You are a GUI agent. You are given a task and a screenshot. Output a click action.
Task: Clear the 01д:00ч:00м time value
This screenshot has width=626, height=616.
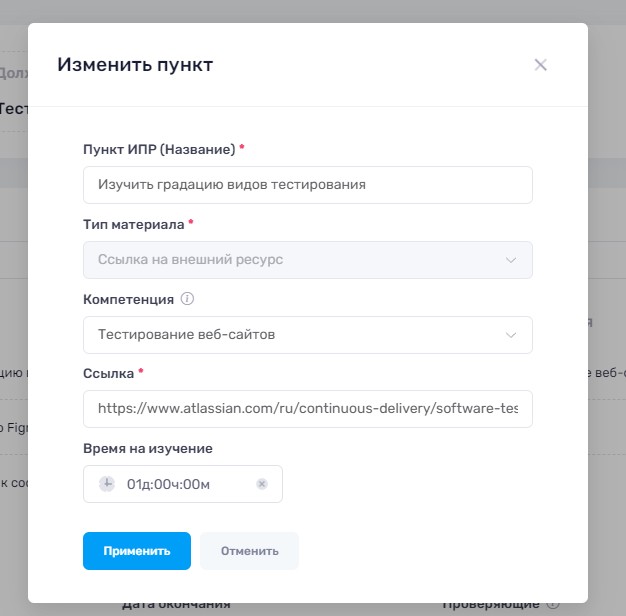point(262,484)
